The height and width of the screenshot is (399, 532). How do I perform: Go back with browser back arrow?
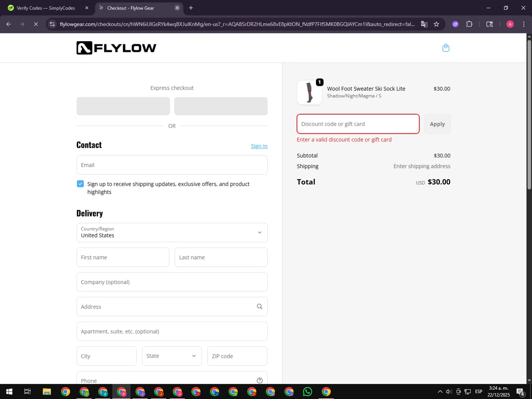[x=9, y=24]
